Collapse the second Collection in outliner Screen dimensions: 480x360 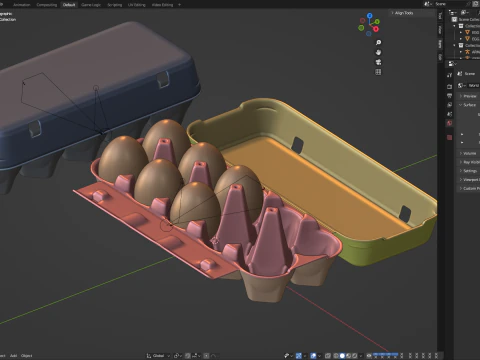[x=454, y=45]
